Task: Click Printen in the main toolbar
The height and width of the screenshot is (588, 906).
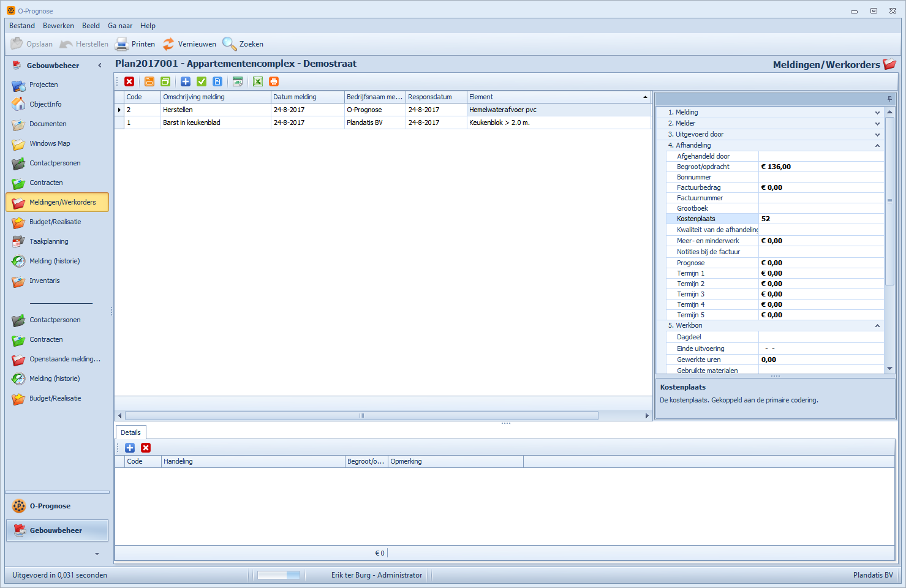Action: [x=135, y=44]
